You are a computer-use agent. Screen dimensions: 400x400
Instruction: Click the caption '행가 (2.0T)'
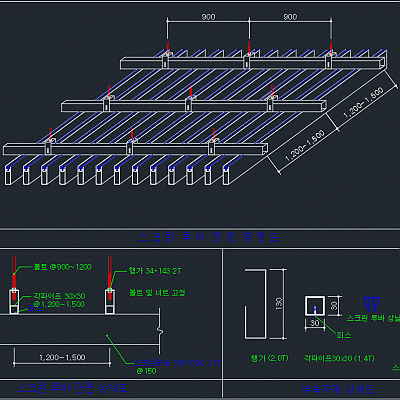(x=269, y=358)
